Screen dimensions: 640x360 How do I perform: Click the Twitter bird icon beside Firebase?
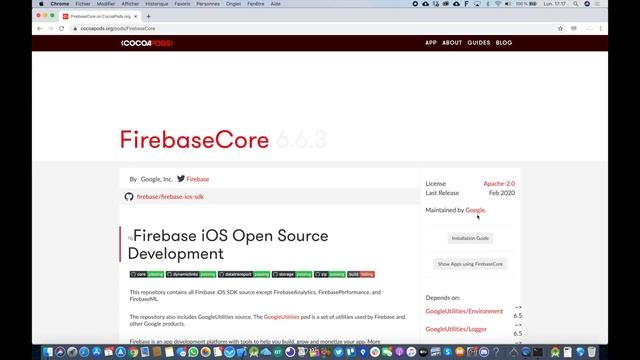pyautogui.click(x=181, y=179)
